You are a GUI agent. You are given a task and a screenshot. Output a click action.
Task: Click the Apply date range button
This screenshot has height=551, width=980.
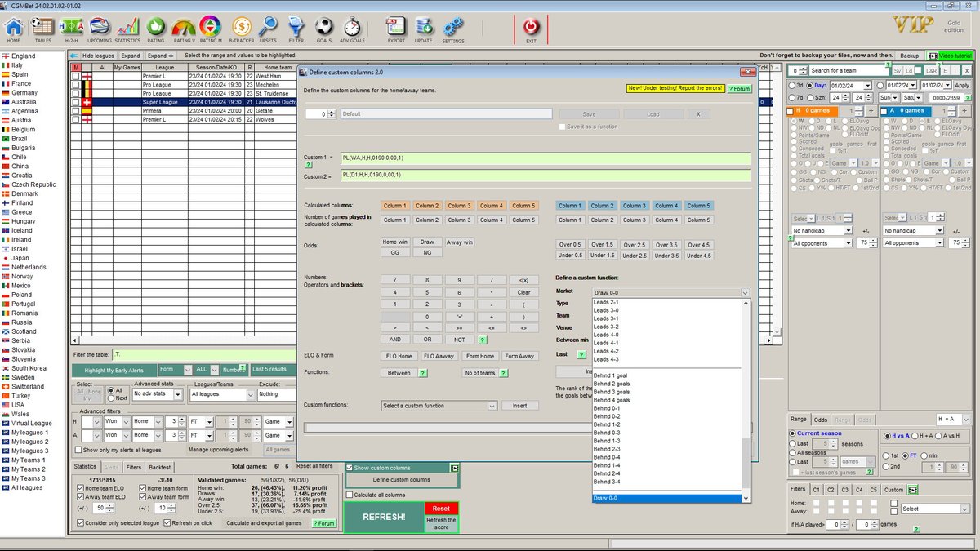click(x=962, y=85)
